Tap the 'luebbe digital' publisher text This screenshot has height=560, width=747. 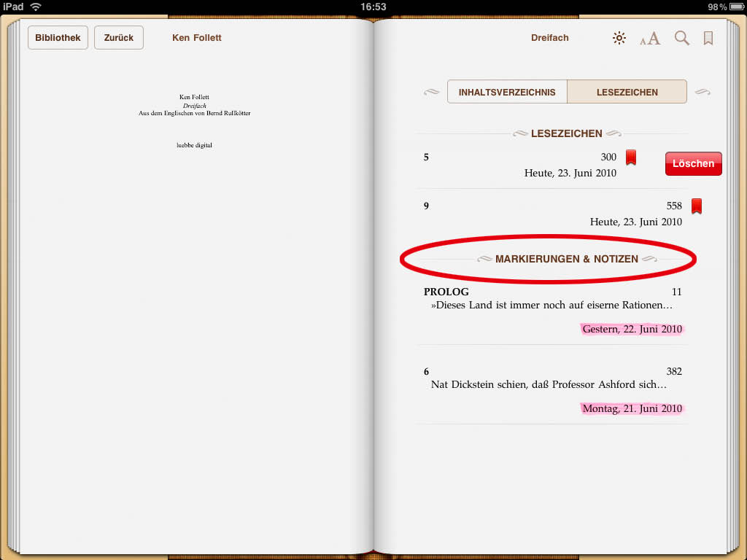(x=194, y=145)
